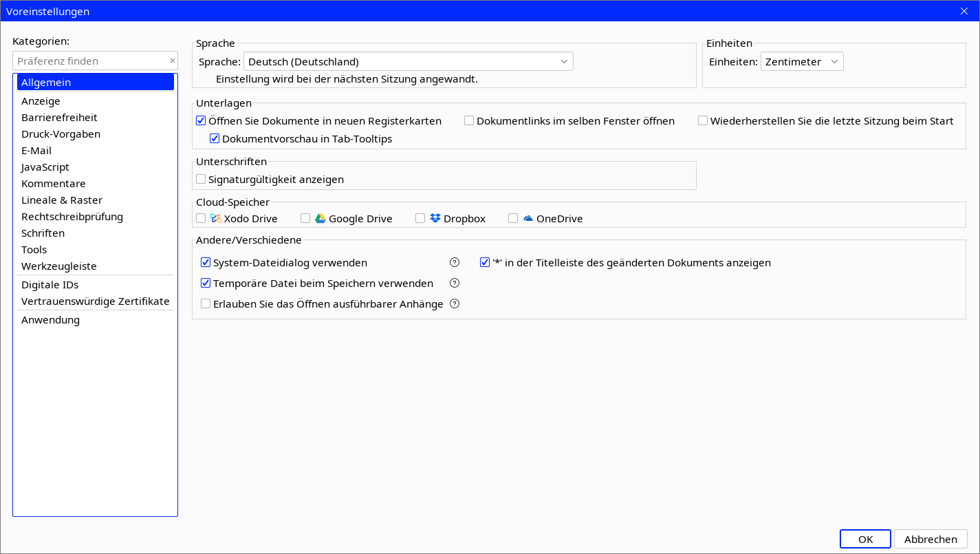Open help for System-Dateidialog verwenden
This screenshot has width=980, height=554.
click(454, 262)
